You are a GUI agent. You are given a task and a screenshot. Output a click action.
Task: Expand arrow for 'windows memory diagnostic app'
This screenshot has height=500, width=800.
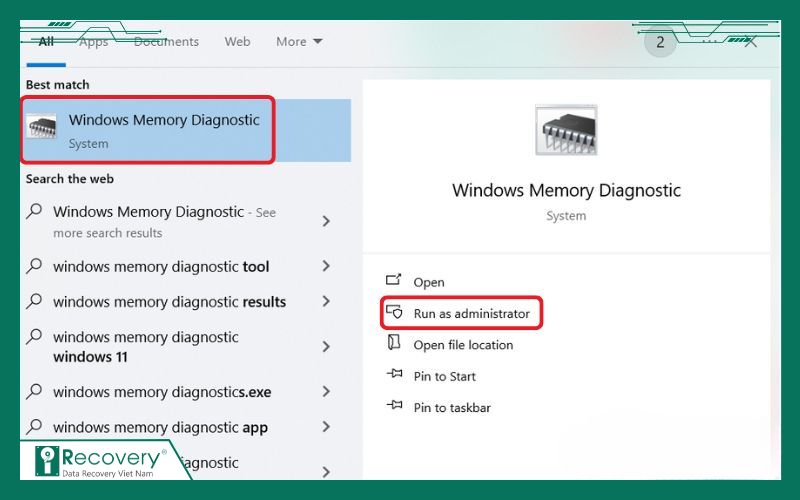coord(326,427)
